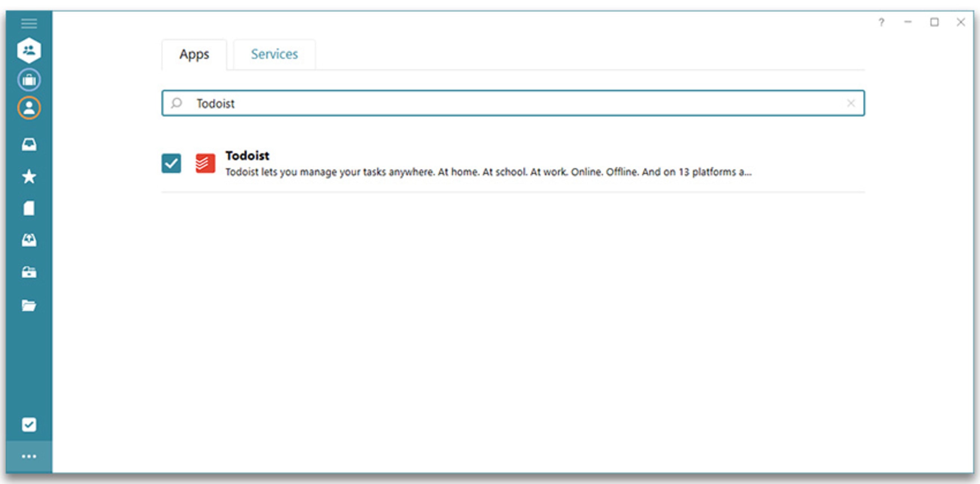This screenshot has width=980, height=484.
Task: Open the Favorites star icon
Action: (29, 177)
